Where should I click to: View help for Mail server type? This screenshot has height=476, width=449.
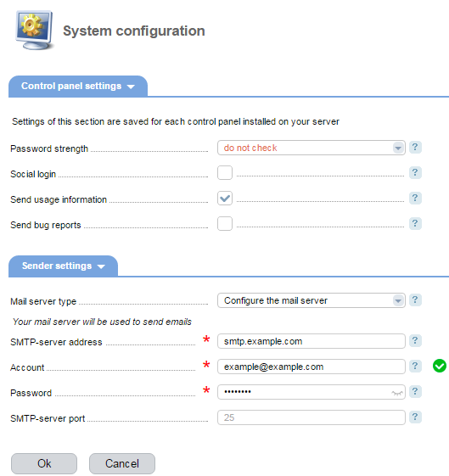pyautogui.click(x=415, y=300)
